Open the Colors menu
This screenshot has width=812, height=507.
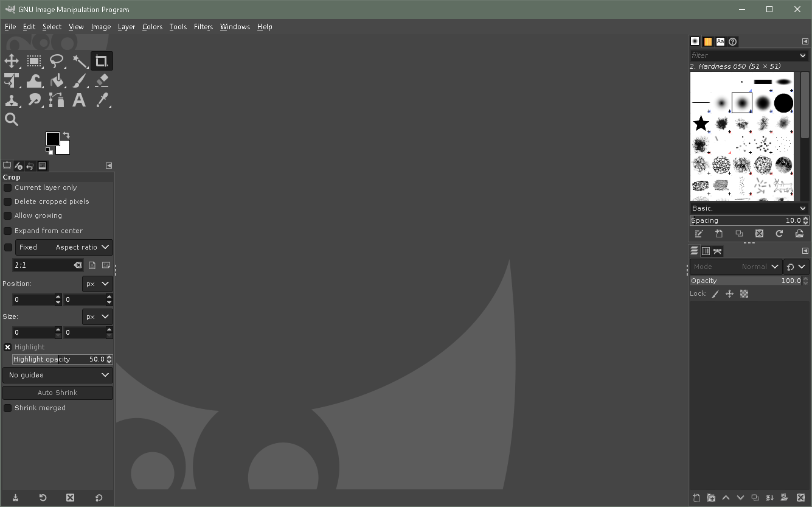pos(152,27)
